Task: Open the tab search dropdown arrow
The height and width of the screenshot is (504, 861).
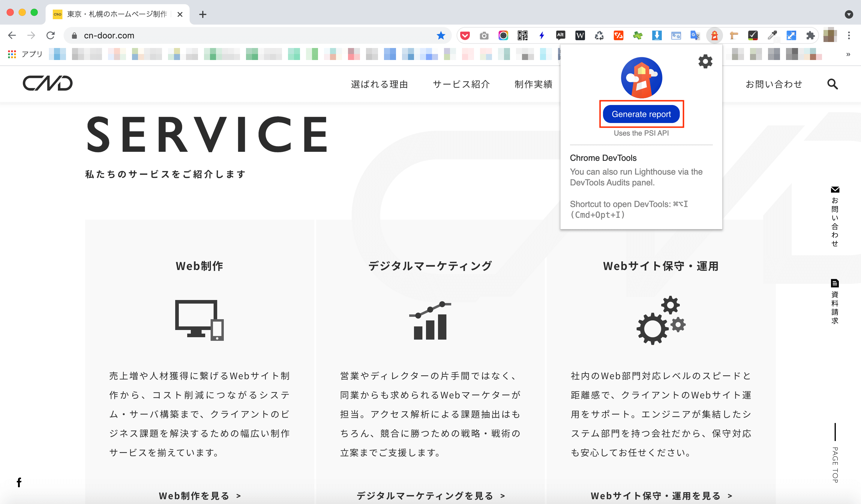Action: coord(849,14)
